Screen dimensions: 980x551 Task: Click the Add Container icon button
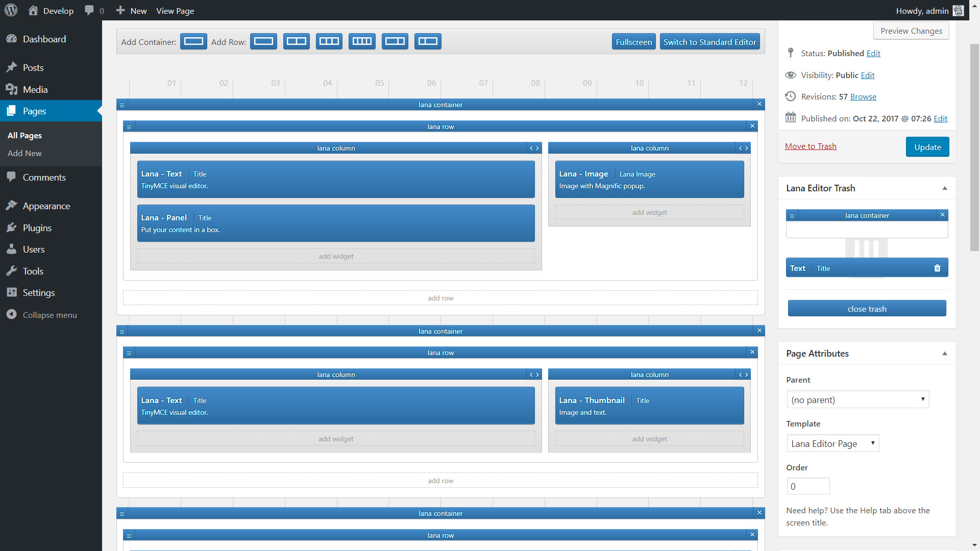click(x=193, y=41)
